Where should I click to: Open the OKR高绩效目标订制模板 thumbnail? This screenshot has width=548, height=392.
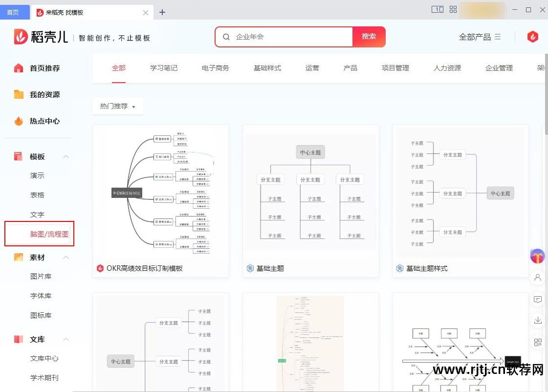(161, 193)
